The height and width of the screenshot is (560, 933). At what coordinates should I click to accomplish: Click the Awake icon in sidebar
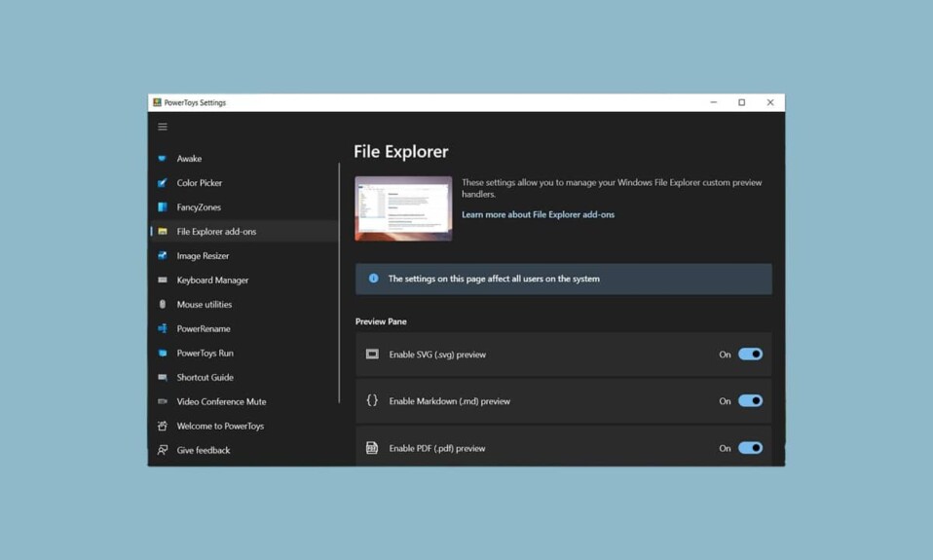pyautogui.click(x=163, y=159)
